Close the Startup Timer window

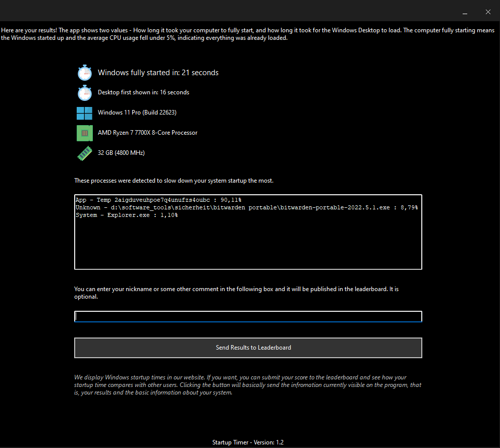[488, 12]
